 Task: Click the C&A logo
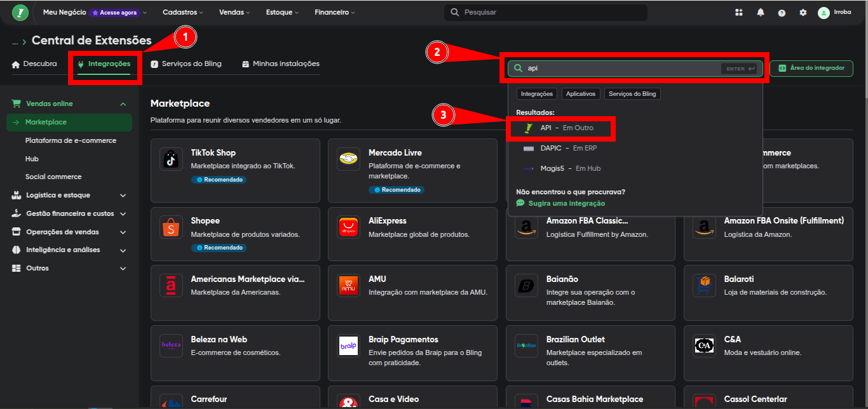click(705, 345)
